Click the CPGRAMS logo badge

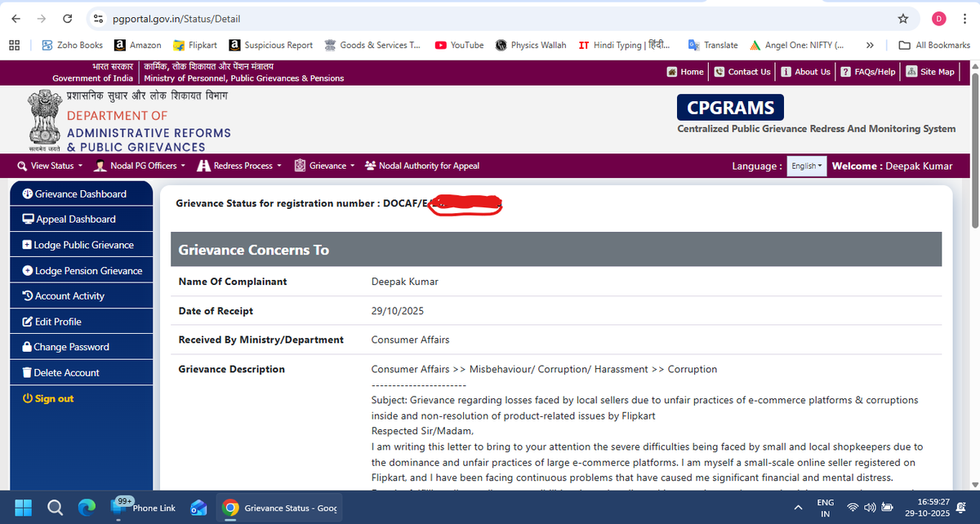[x=730, y=107]
